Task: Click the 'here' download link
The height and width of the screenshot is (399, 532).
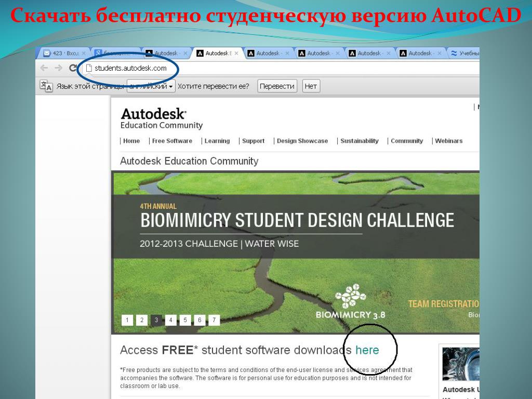Action: tap(367, 350)
